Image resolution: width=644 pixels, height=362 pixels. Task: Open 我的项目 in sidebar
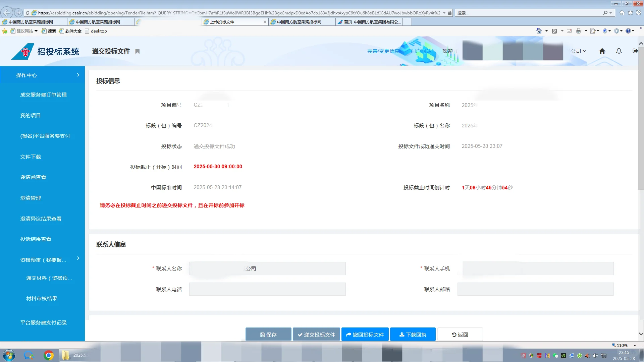pos(31,115)
